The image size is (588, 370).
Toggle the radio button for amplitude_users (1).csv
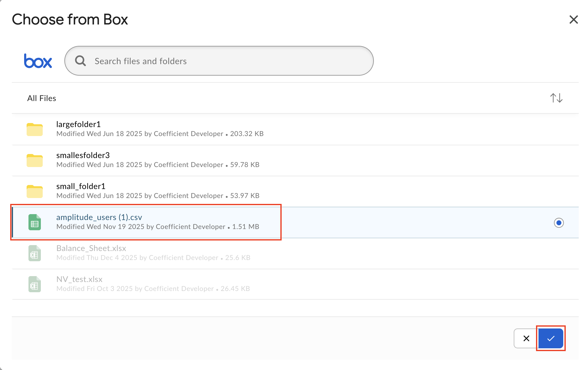[x=559, y=223]
